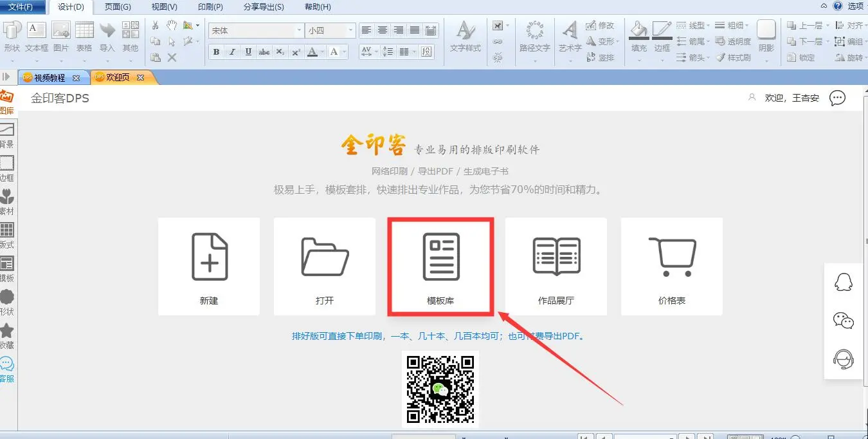The width and height of the screenshot is (868, 439).
Task: Click the 修改 modify art text button
Action: coord(601,26)
